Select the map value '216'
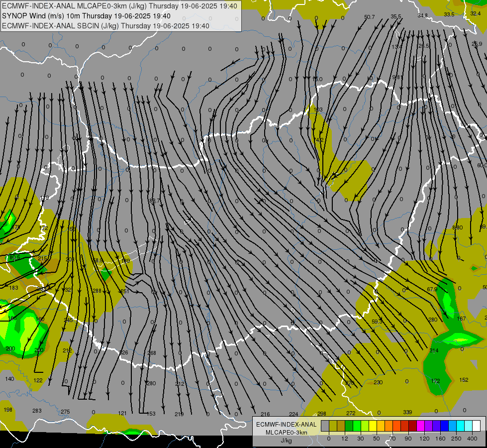The width and height of the screenshot is (487, 448). 265,414
